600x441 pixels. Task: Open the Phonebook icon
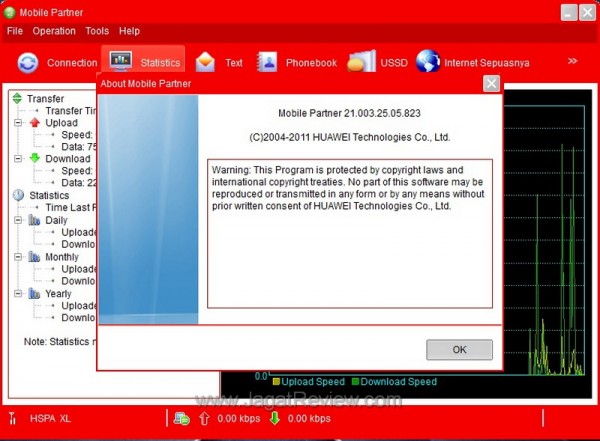(x=267, y=62)
